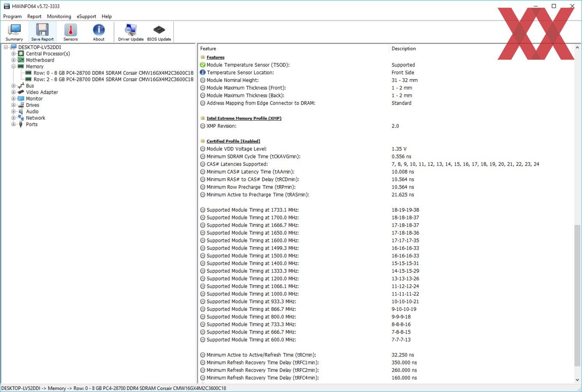Expand the Audio node
Image resolution: width=582 pixels, height=392 pixels.
pos(14,112)
